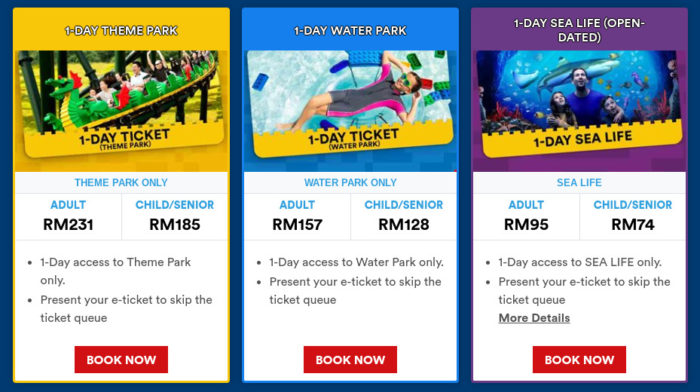Screen dimensions: 700x392
Task: Click the SEA LIFE adult price RM95
Action: click(526, 225)
